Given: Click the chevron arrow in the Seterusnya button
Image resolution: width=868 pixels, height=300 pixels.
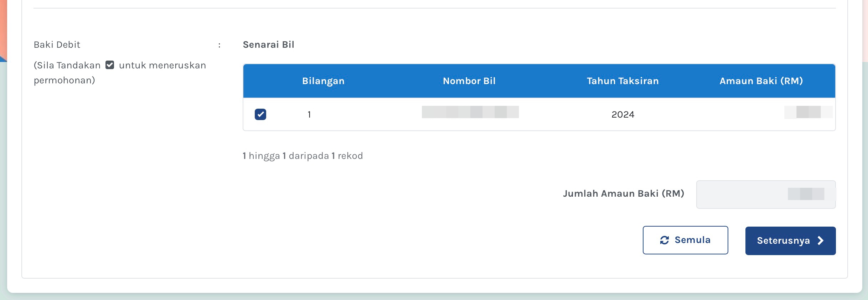Looking at the screenshot, I should (821, 240).
